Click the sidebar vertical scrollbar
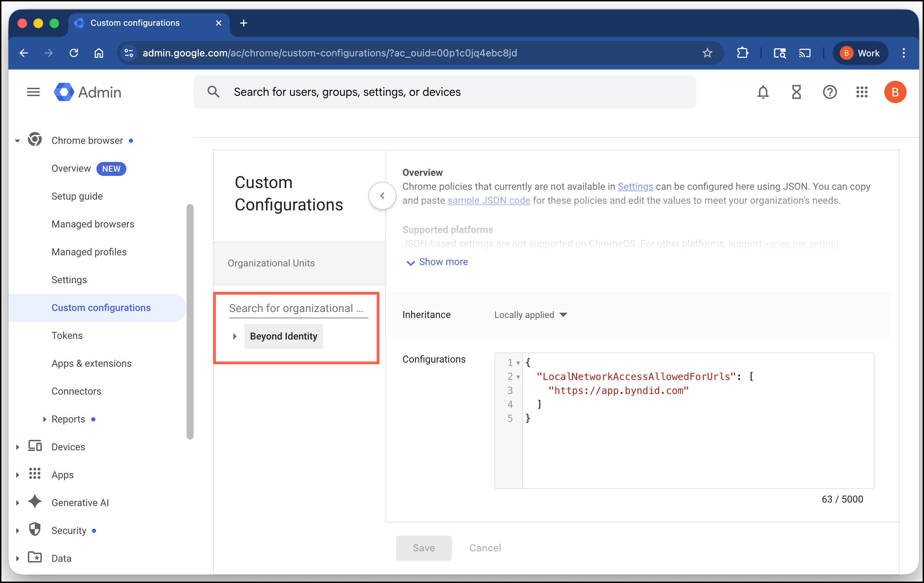The height and width of the screenshot is (583, 924). pos(190,322)
